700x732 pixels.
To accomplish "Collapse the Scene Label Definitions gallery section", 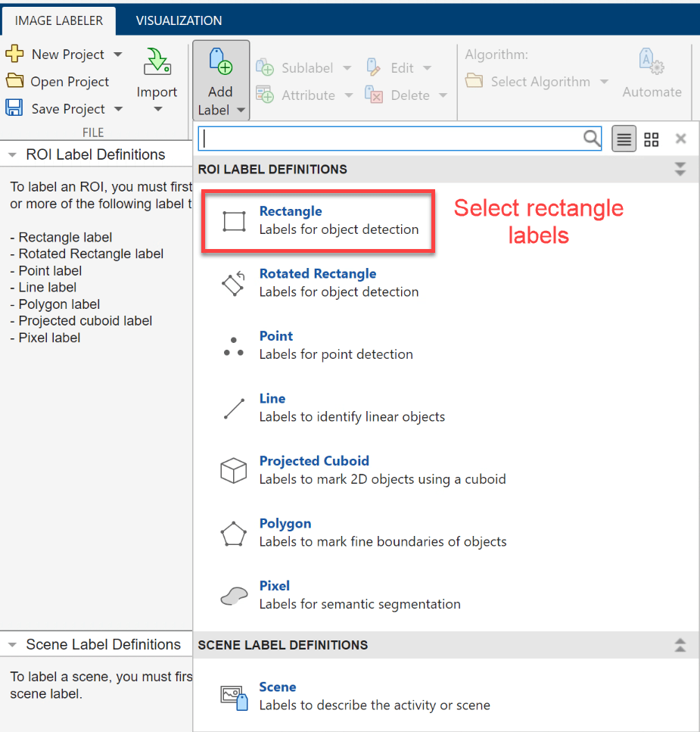I will click(x=680, y=645).
